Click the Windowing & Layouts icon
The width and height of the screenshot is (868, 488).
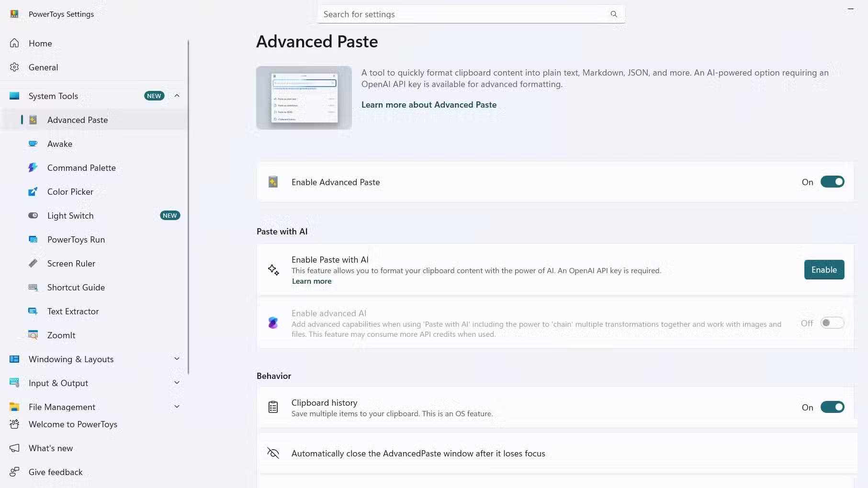pos(15,359)
